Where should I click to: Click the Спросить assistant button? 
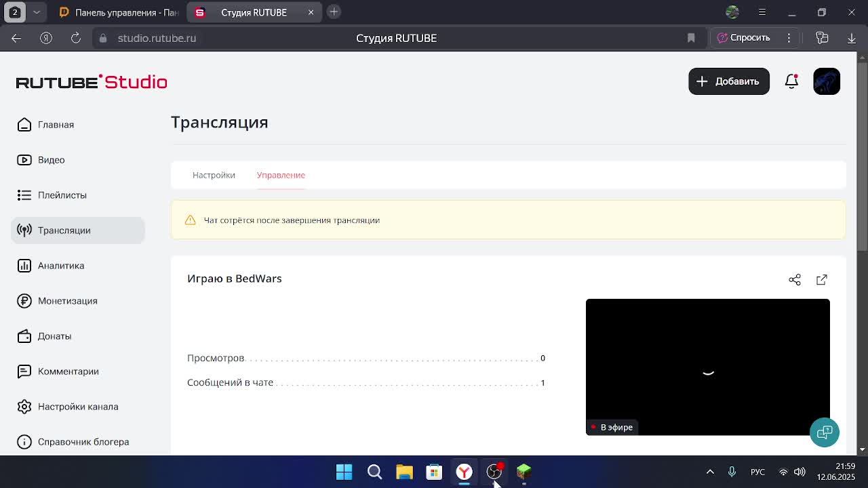744,38
